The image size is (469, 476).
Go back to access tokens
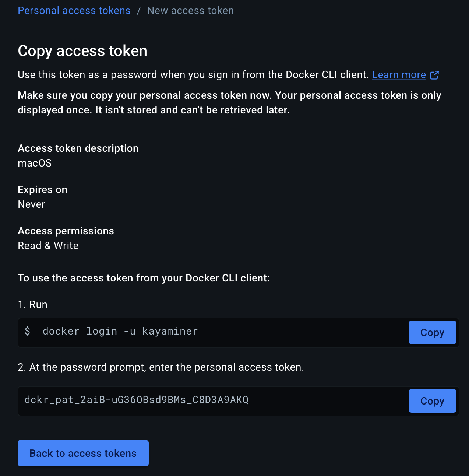pos(83,453)
